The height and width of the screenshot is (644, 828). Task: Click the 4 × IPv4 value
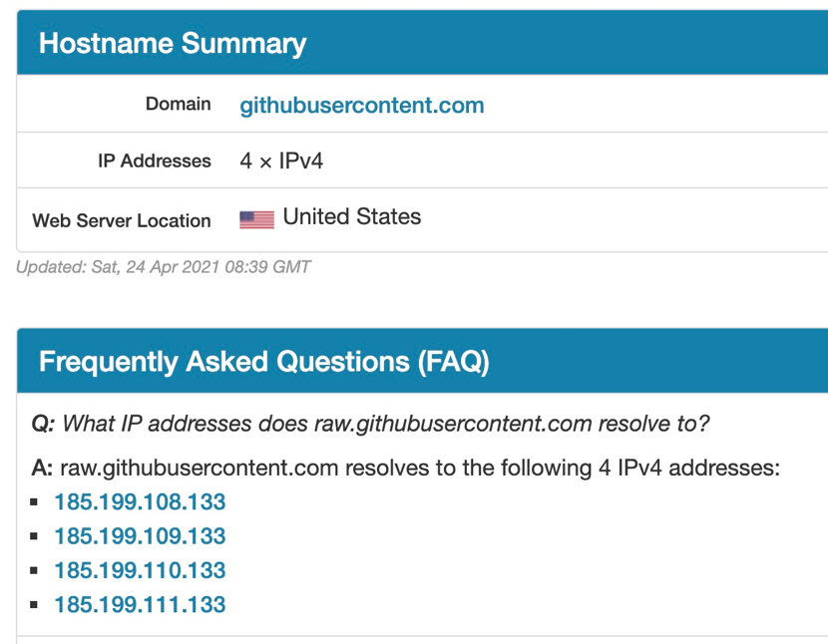click(281, 161)
